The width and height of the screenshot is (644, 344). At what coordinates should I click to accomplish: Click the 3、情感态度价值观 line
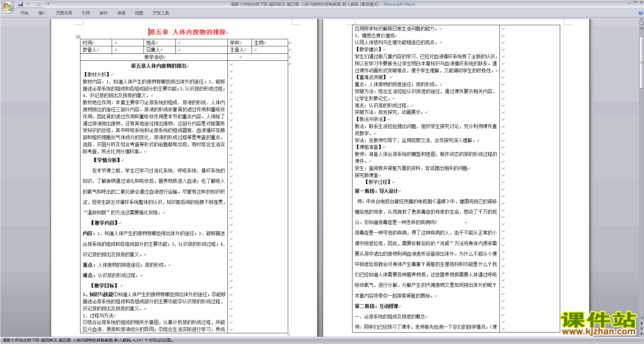pos(375,36)
